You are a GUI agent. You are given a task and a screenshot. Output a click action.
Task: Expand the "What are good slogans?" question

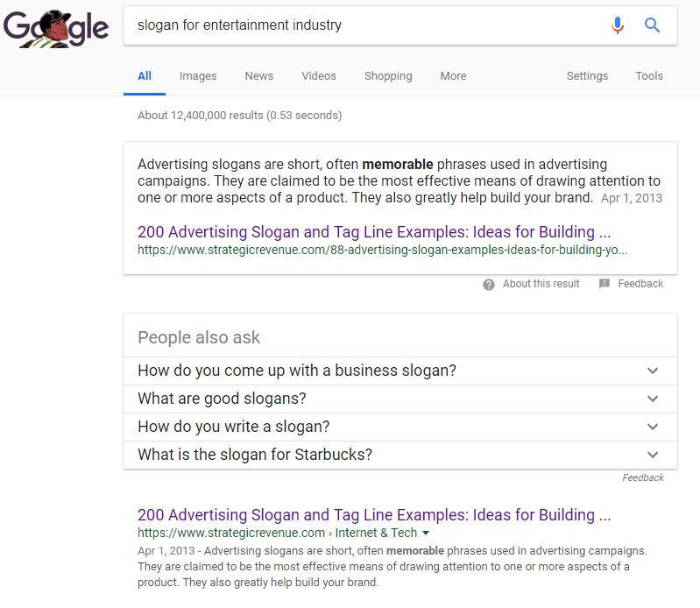(x=652, y=399)
